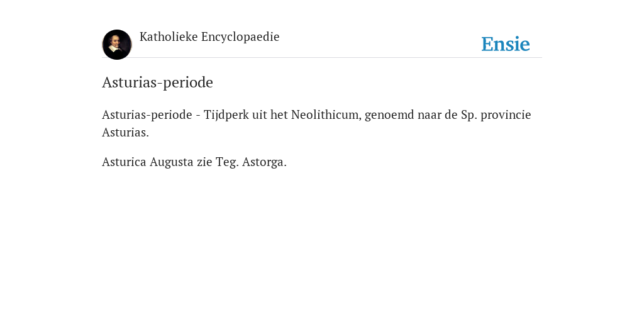Click the word 'Katholieke' in the header
The width and height of the screenshot is (644, 322).
(x=169, y=36)
